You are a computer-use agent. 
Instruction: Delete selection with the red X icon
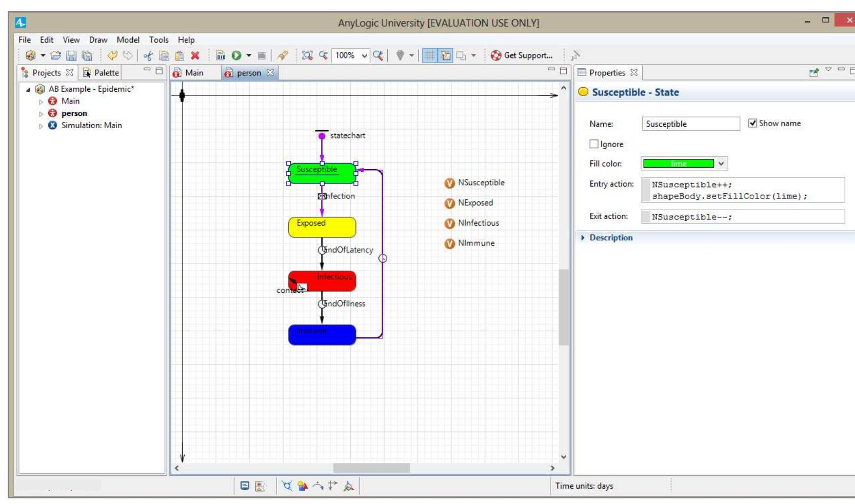195,55
